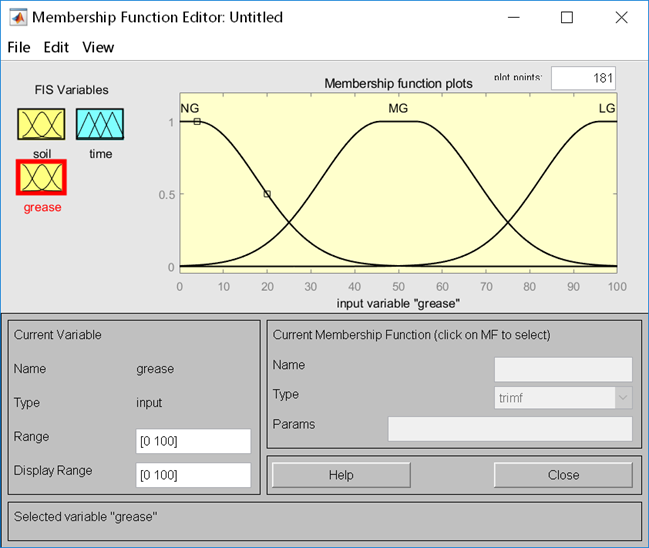Click the 'grease' label under selected variable
The width and height of the screenshot is (649, 548).
pyautogui.click(x=42, y=207)
